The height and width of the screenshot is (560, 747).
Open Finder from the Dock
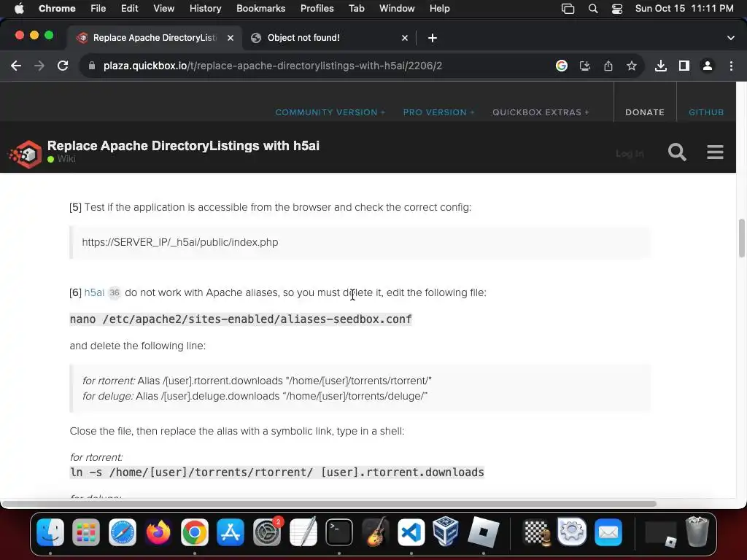tap(50, 532)
